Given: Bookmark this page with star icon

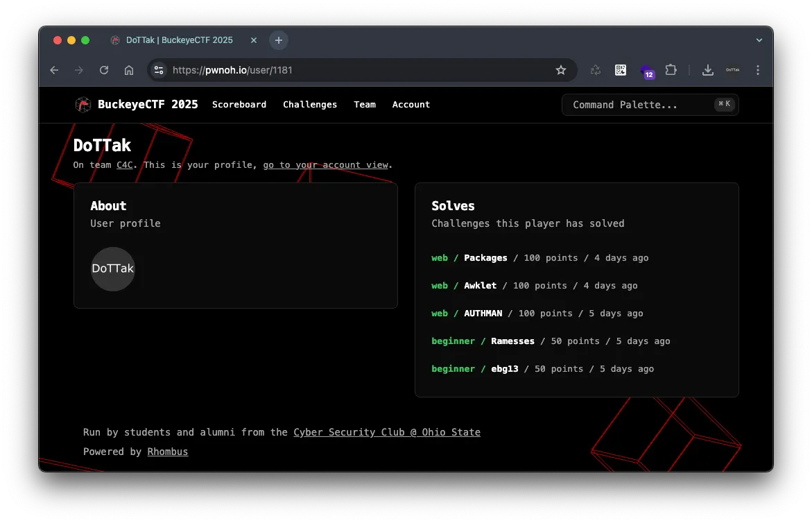Looking at the screenshot, I should coord(561,70).
